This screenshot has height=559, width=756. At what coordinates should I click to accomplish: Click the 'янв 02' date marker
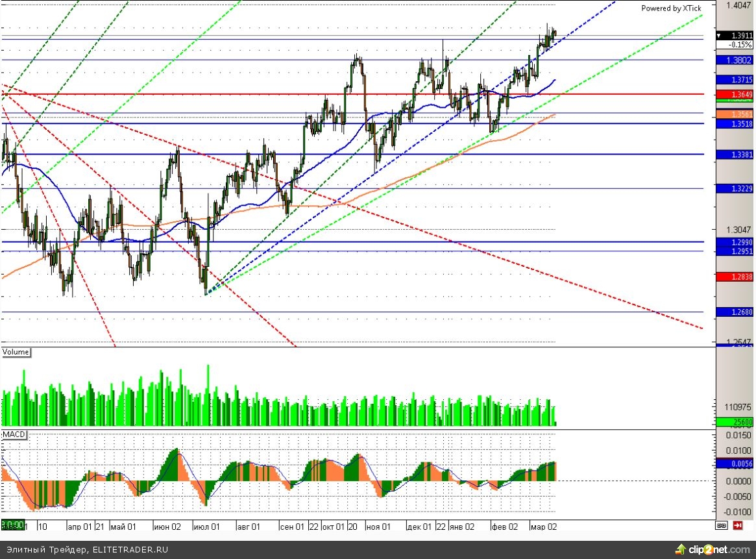(462, 526)
